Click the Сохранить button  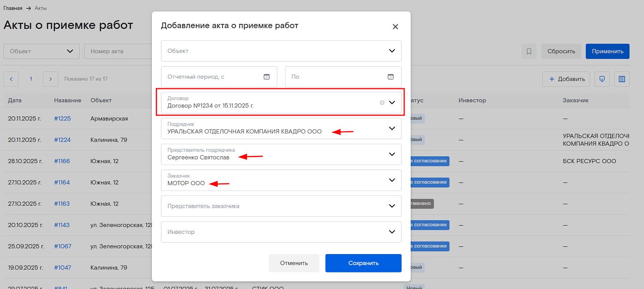[363, 263]
